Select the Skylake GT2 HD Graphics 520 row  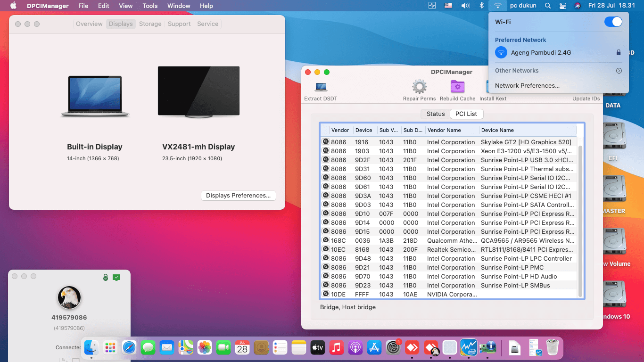point(448,142)
